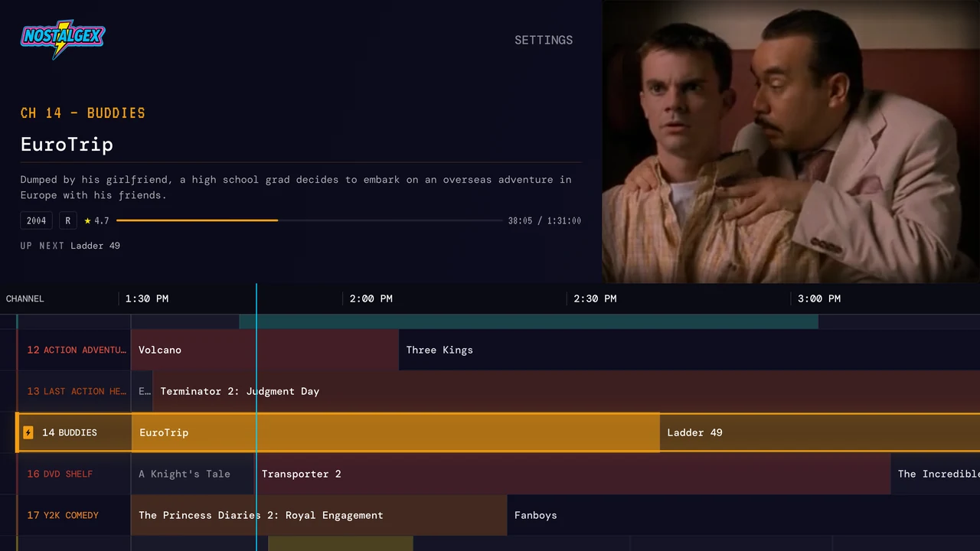Click the 2:00 PM time marker
Viewport: 980px width, 551px height.
(x=371, y=298)
